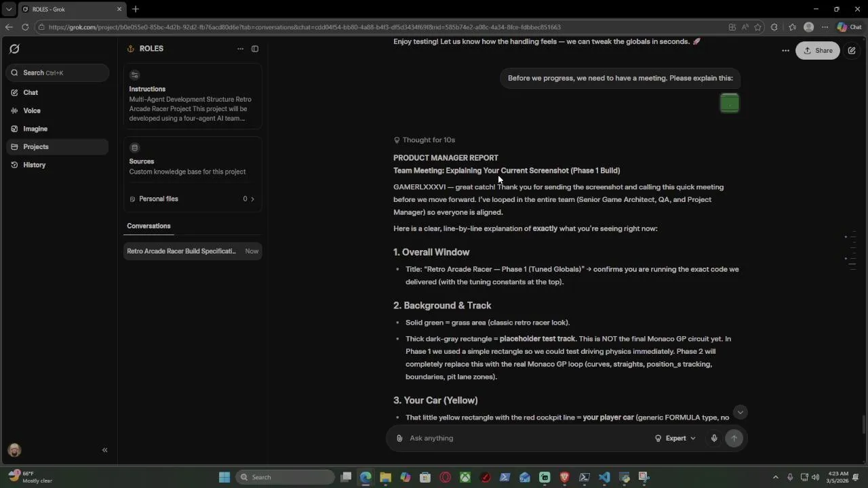
Task: Click the send message arrow button
Action: click(x=734, y=439)
